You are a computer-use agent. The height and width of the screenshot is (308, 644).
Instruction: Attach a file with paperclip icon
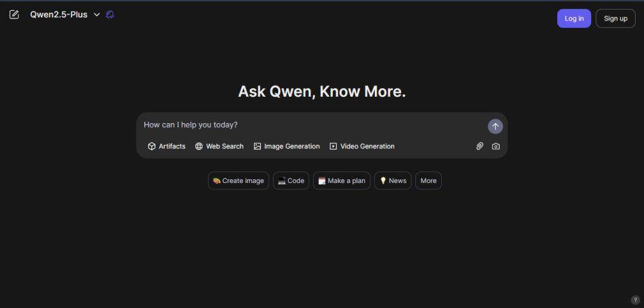pyautogui.click(x=479, y=146)
